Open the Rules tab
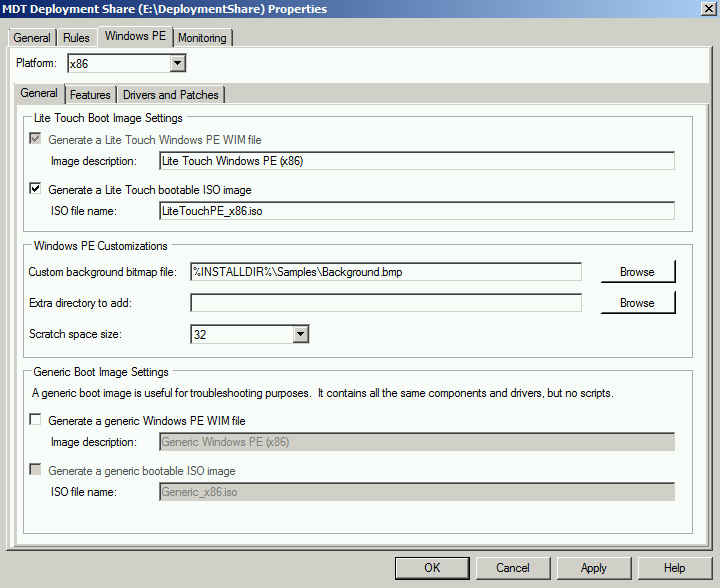This screenshot has height=588, width=720. pos(76,38)
